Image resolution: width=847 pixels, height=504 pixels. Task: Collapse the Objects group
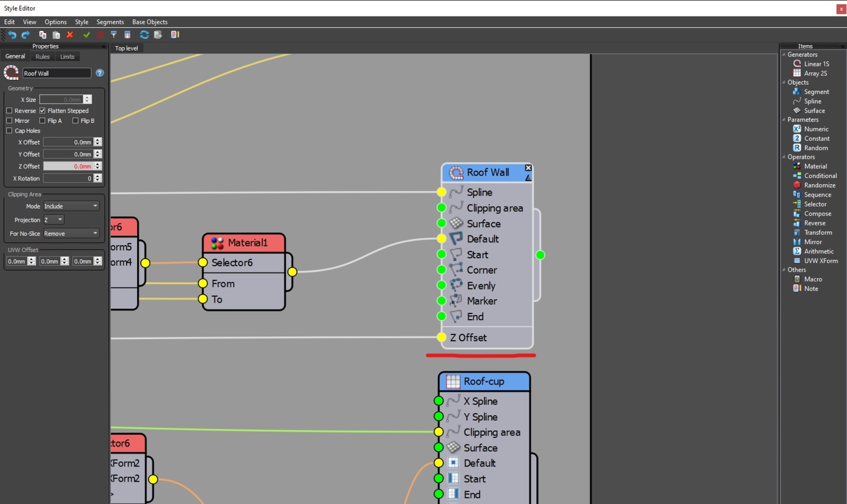pos(784,82)
